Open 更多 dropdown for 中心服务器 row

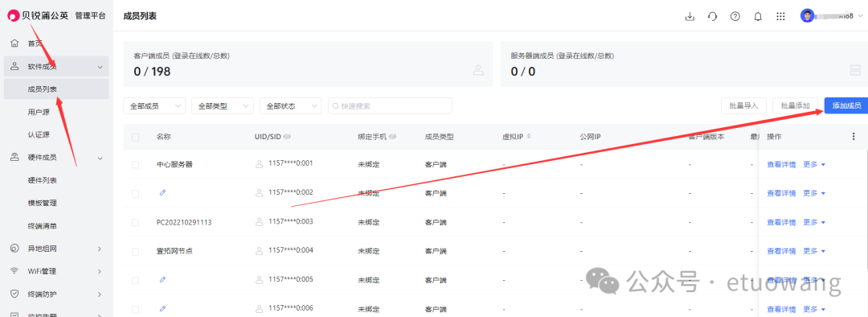(x=814, y=165)
